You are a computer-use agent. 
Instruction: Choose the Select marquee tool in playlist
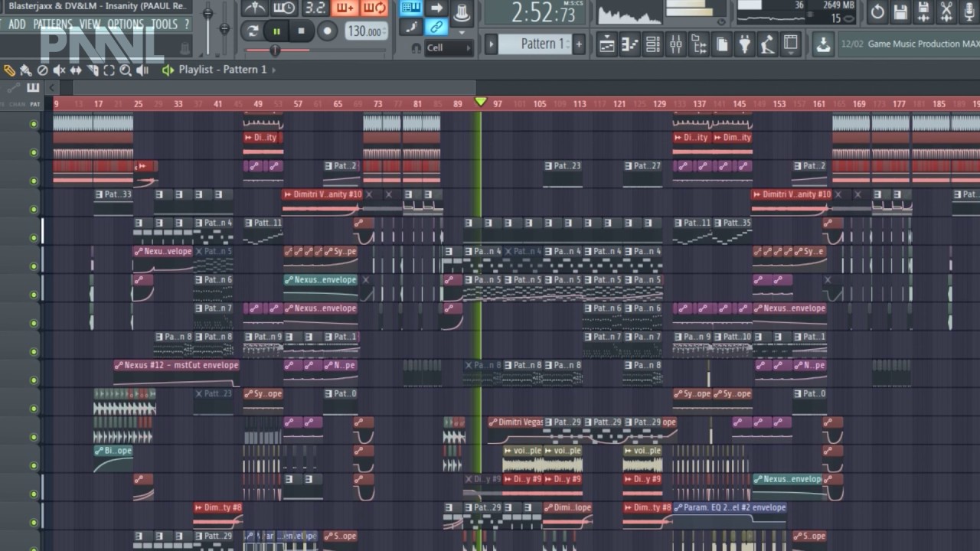109,70
